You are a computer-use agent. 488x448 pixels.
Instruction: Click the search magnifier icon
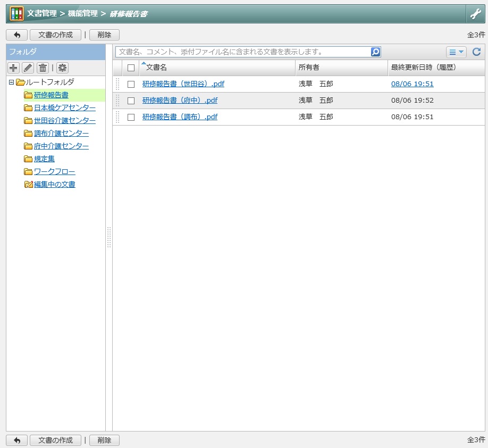375,52
